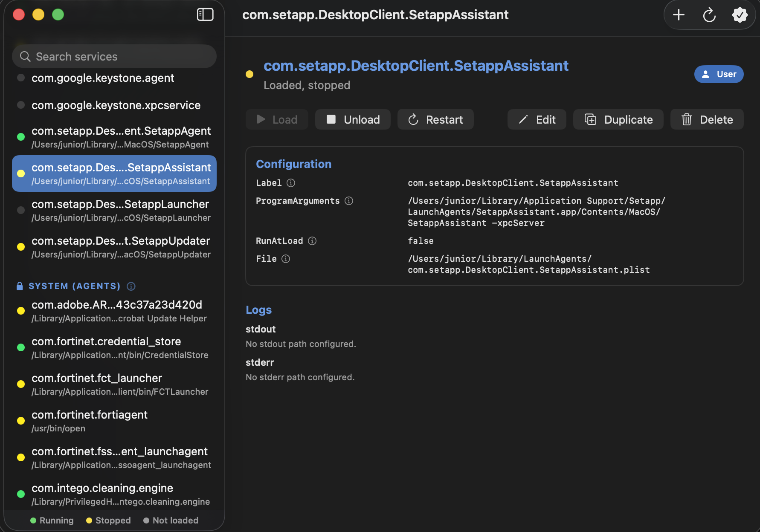Image resolution: width=760 pixels, height=532 pixels.
Task: Select com.fortinet.credential_store service
Action: (114, 347)
